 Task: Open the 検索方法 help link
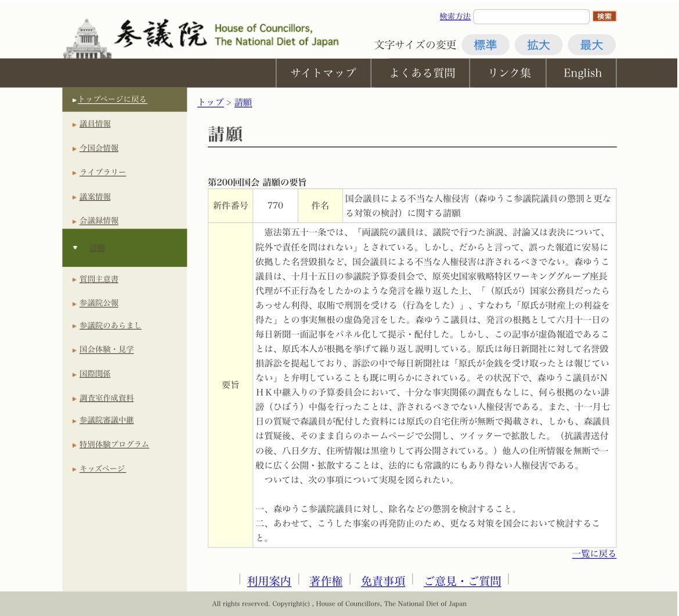tap(455, 16)
